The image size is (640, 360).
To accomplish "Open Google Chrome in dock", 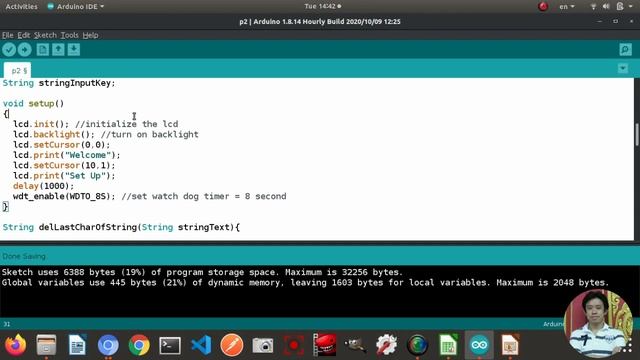I will pyautogui.click(x=139, y=345).
